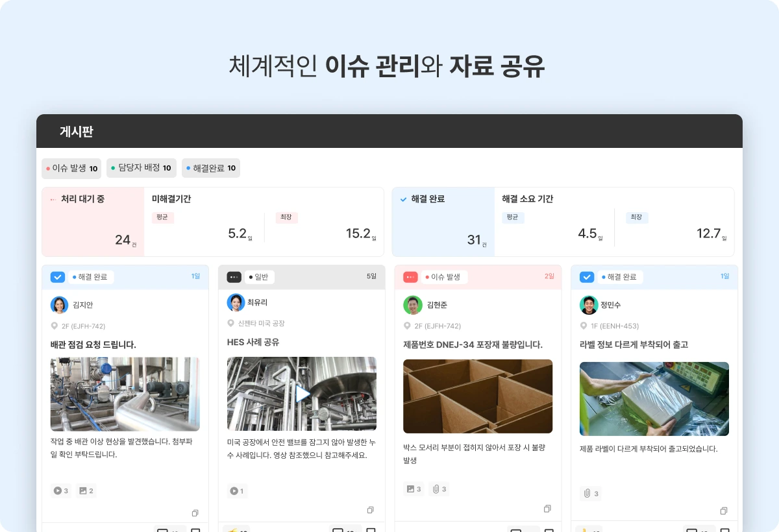This screenshot has width=779, height=532.
Task: Open the post 라벨 정보 다르게 부착되어 출고
Action: [634, 345]
